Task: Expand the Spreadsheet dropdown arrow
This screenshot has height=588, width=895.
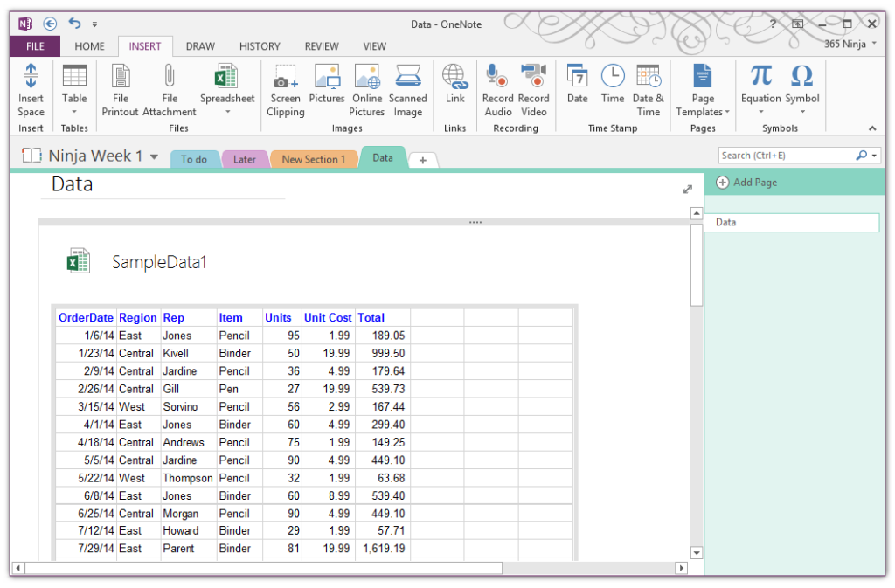Action: pyautogui.click(x=227, y=112)
